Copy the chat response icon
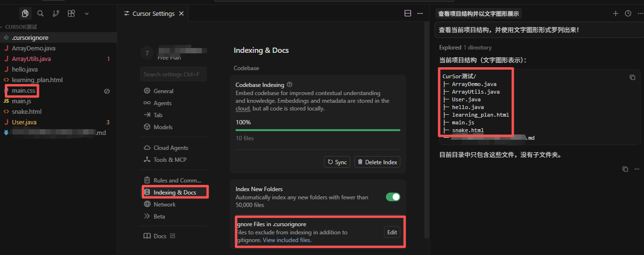Viewport: 644px width, 255px height. 625,169
